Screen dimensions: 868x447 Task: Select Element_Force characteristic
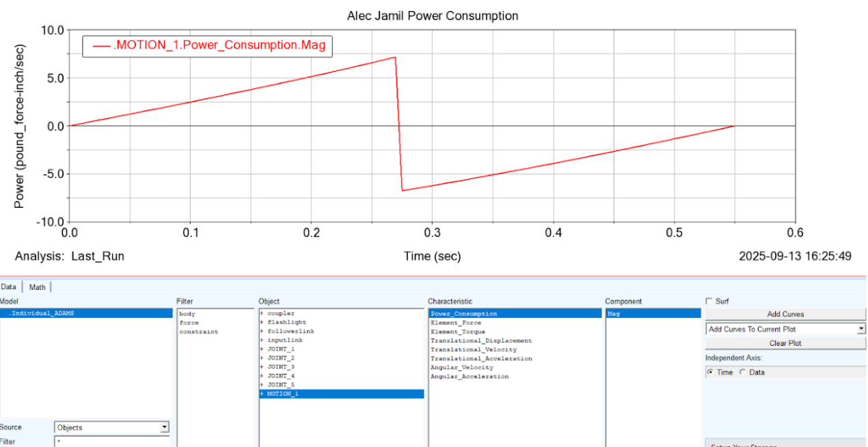pyautogui.click(x=456, y=323)
